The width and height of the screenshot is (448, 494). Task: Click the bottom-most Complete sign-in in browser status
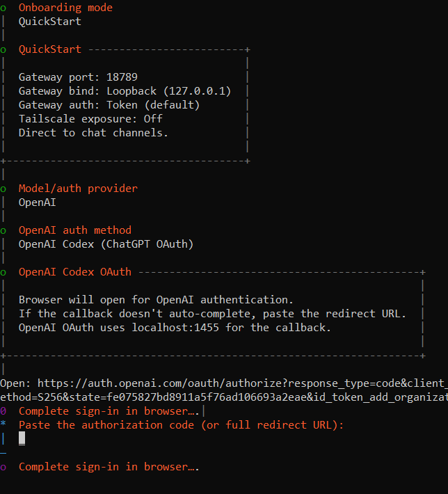[109, 467]
